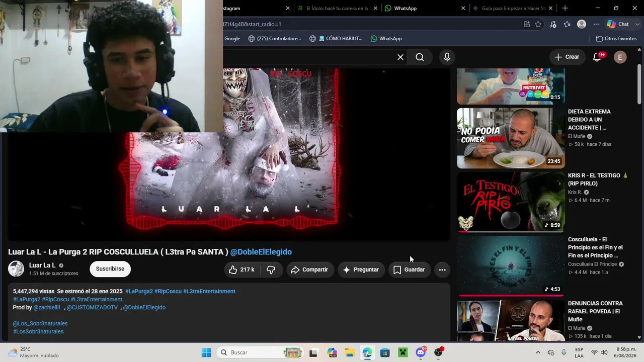Open the Edge profile icon
Viewport: 644px width, 362px height.
(x=582, y=24)
